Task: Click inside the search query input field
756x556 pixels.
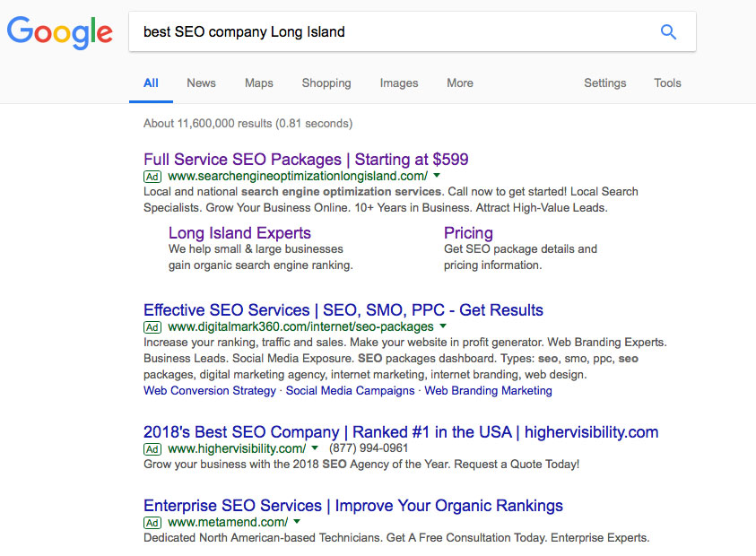Action: pos(359,31)
